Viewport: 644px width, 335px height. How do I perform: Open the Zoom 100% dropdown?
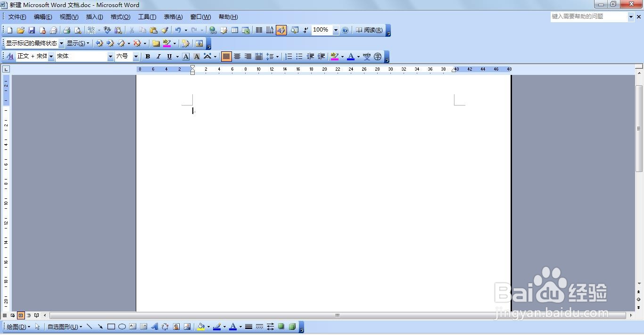click(336, 30)
